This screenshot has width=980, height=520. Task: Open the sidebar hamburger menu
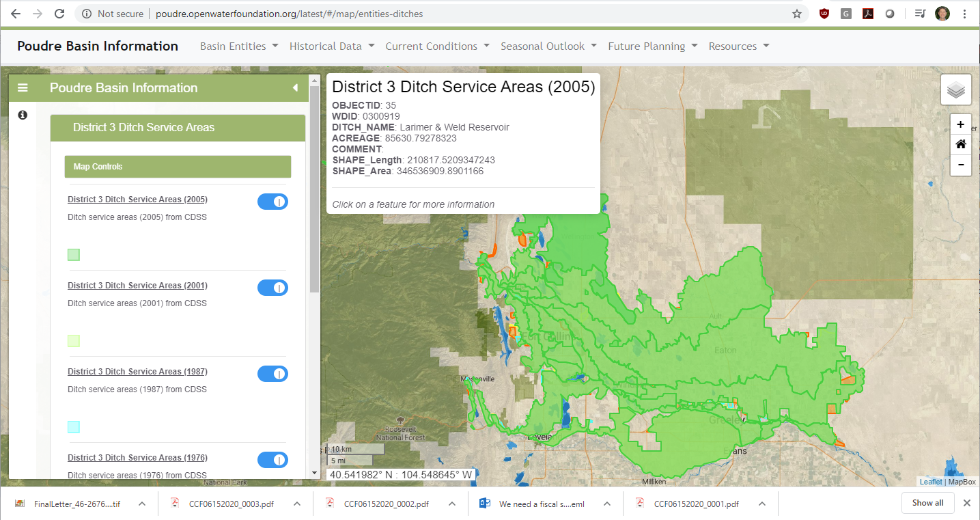tap(23, 87)
